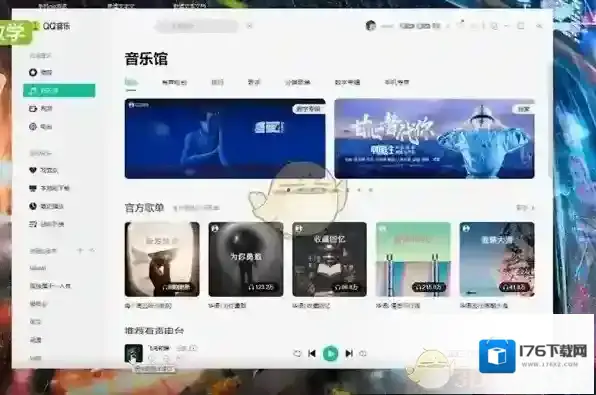
Task: Click the current song title in player bar
Action: click(159, 348)
